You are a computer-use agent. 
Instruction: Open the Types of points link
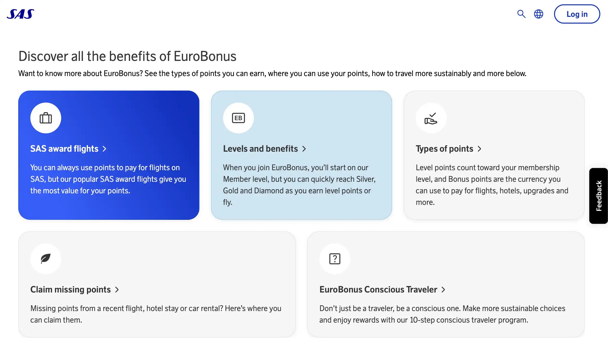pyautogui.click(x=444, y=149)
